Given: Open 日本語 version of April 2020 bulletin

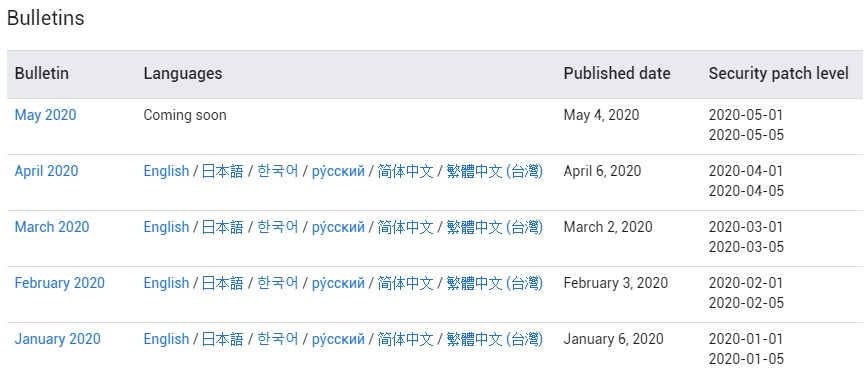Looking at the screenshot, I should [222, 171].
